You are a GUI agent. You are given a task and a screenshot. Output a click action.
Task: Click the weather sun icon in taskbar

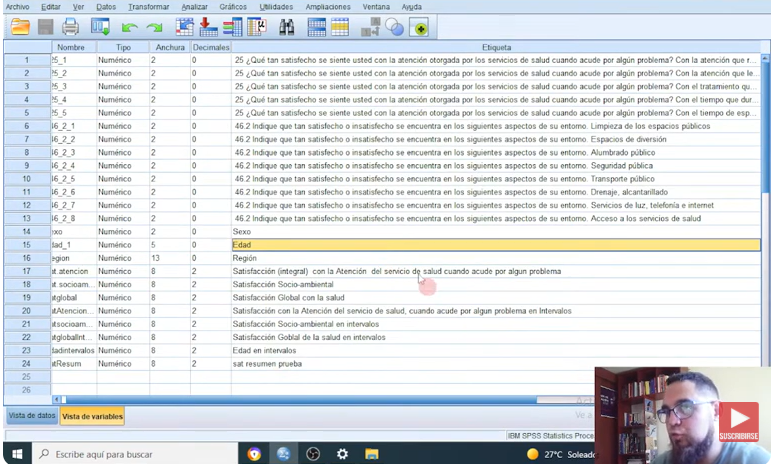tap(532, 454)
